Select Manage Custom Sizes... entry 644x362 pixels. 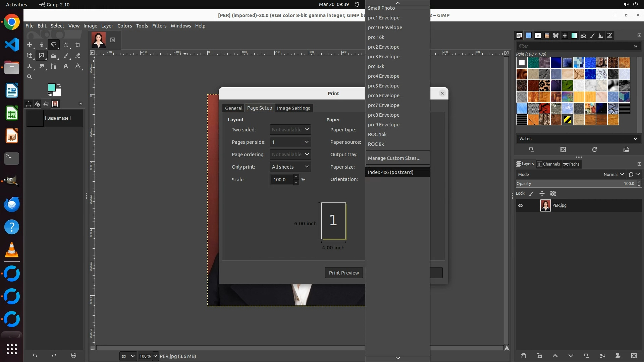click(x=394, y=158)
